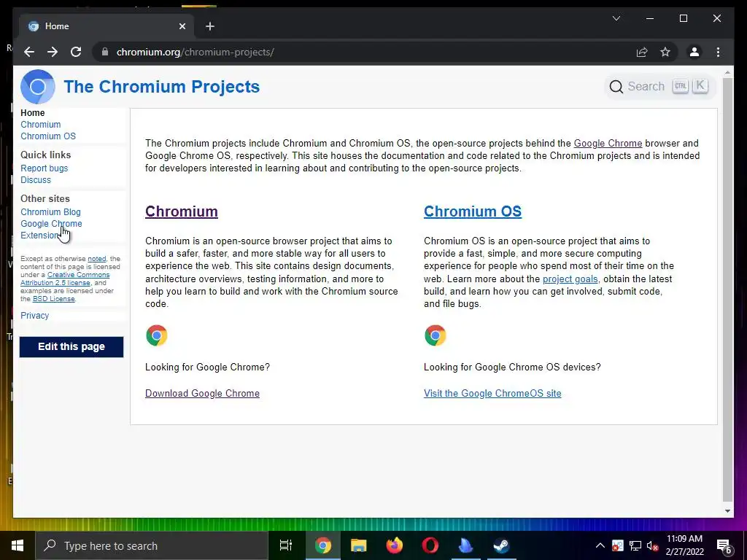Open The Chromium Projects title link
Image resolution: width=747 pixels, height=560 pixels.
[x=161, y=87]
